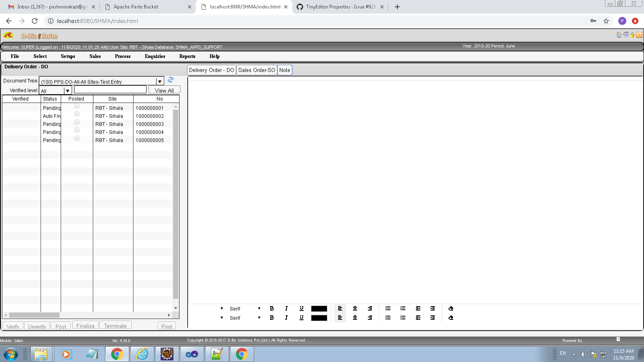Click the Print button
The width and height of the screenshot is (644, 362).
click(x=167, y=326)
